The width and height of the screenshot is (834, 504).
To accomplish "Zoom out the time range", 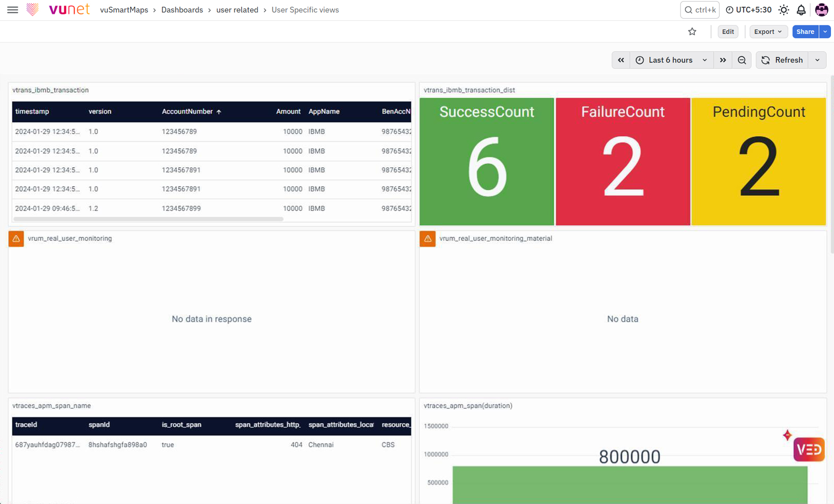I will 742,60.
